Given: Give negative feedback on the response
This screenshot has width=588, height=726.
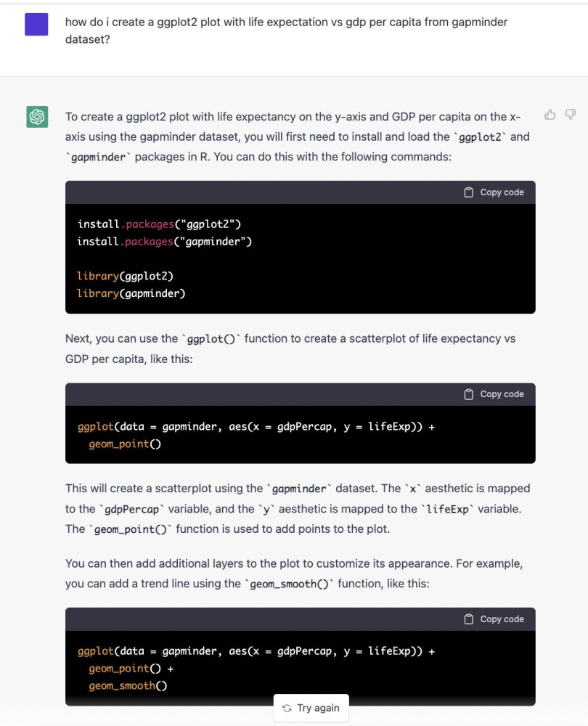Looking at the screenshot, I should pos(571,115).
